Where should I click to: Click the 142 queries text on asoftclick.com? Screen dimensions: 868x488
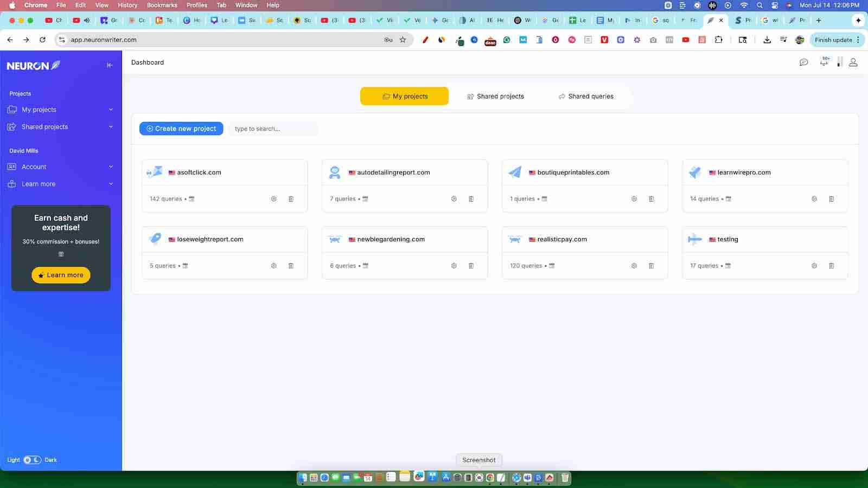tap(166, 199)
